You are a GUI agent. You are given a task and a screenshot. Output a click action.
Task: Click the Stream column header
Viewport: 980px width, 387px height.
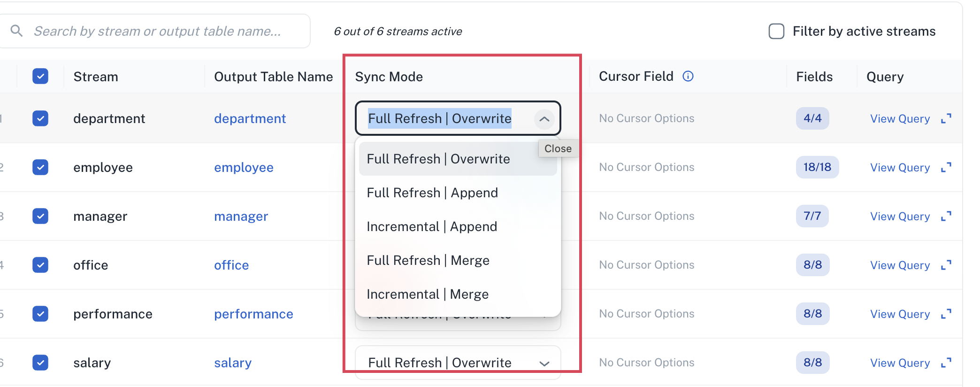tap(96, 77)
